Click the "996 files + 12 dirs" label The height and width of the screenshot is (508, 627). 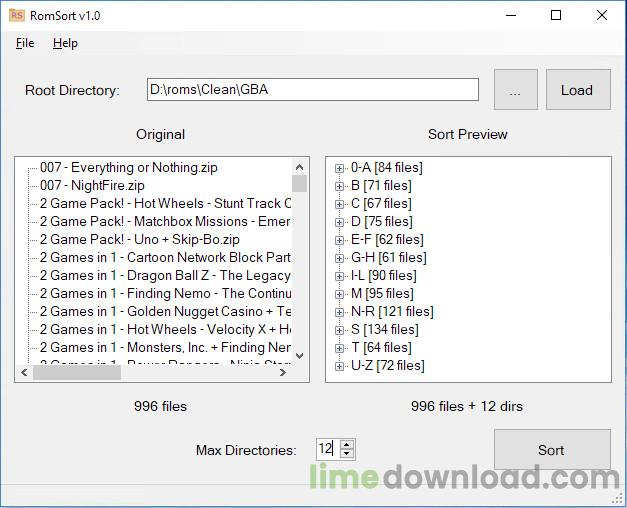tap(467, 406)
